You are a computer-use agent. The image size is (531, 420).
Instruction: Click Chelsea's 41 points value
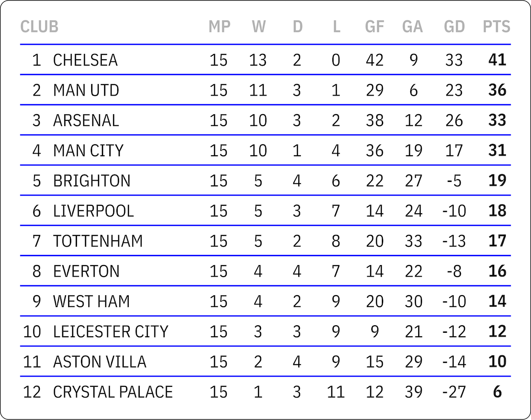[x=497, y=60]
